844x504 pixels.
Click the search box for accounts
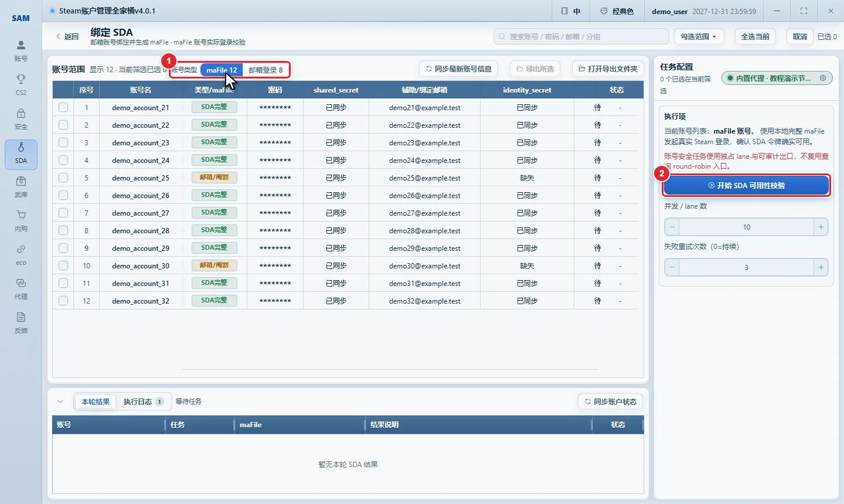click(581, 36)
